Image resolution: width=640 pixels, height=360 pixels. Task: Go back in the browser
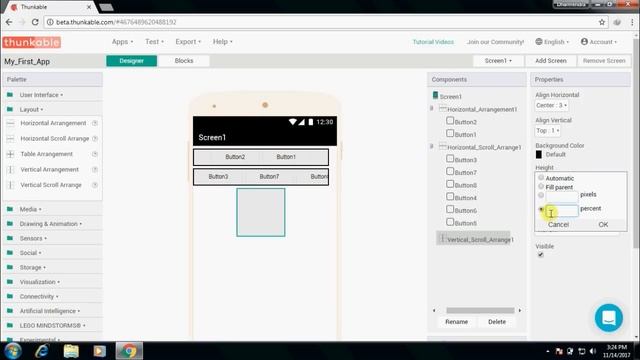tap(9, 22)
